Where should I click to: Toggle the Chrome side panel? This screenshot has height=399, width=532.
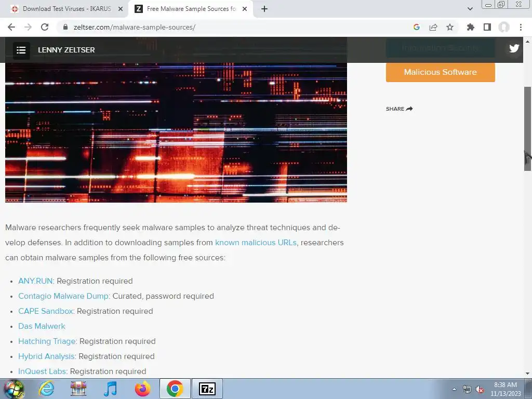487,27
